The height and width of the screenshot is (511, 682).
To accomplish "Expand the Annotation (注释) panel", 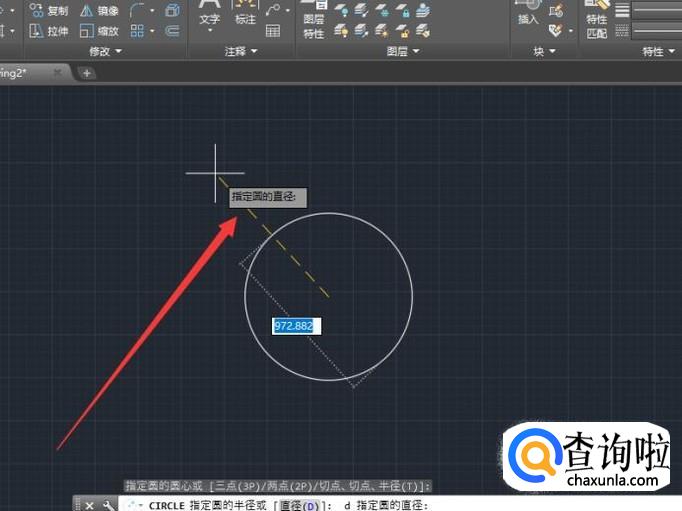I will [241, 51].
